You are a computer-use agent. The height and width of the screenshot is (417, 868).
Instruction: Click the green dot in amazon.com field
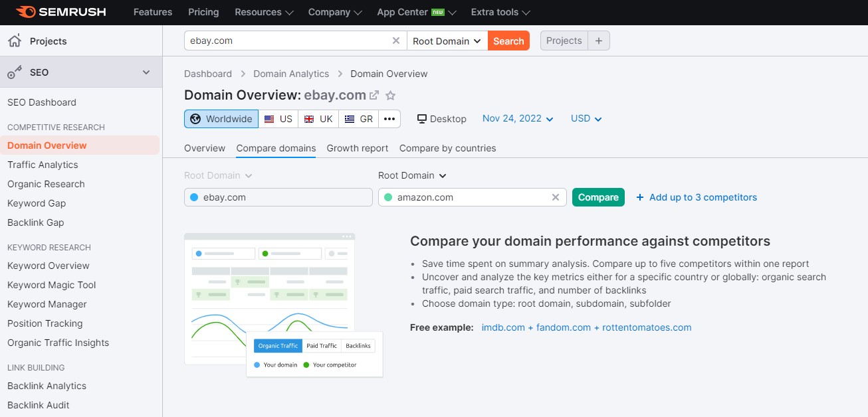coord(388,197)
